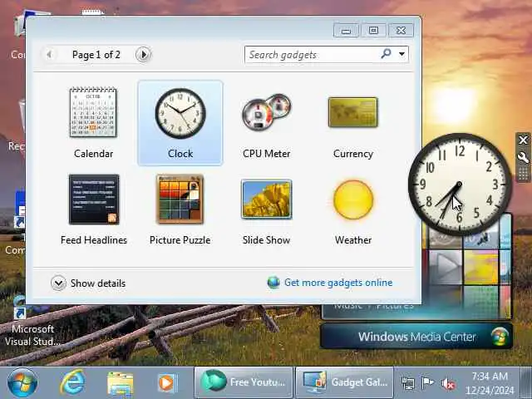Image resolution: width=532 pixels, height=399 pixels.
Task: Click the play tile in media gadget
Action: coord(446,267)
